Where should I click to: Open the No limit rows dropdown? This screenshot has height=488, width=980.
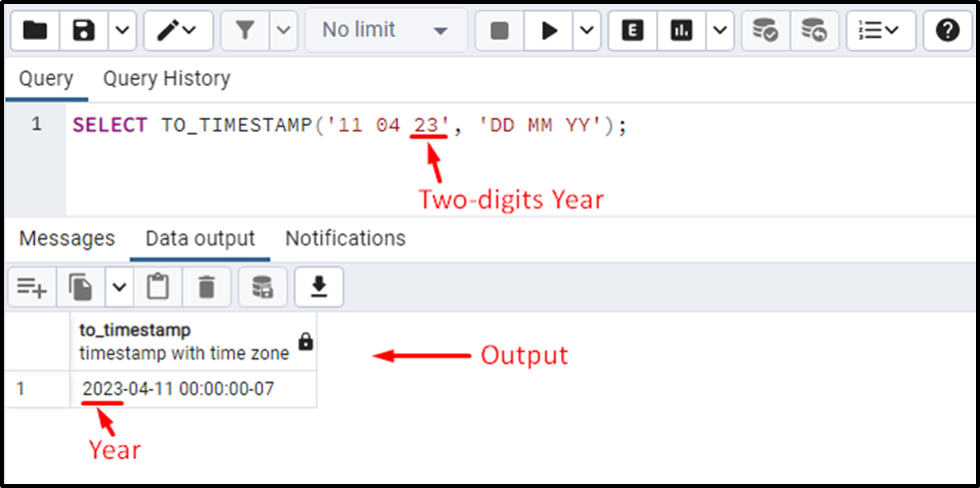(x=386, y=30)
